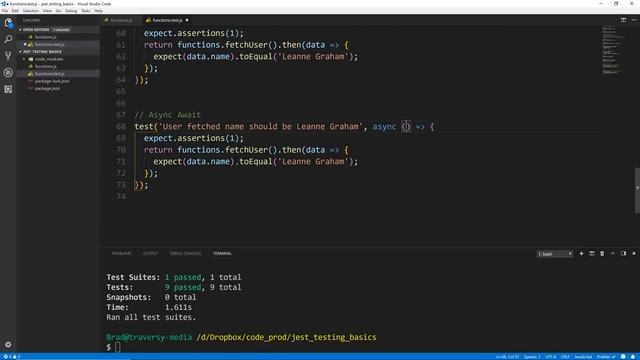Select the functions.test.js editor tab
The width and height of the screenshot is (640, 360).
click(x=167, y=20)
